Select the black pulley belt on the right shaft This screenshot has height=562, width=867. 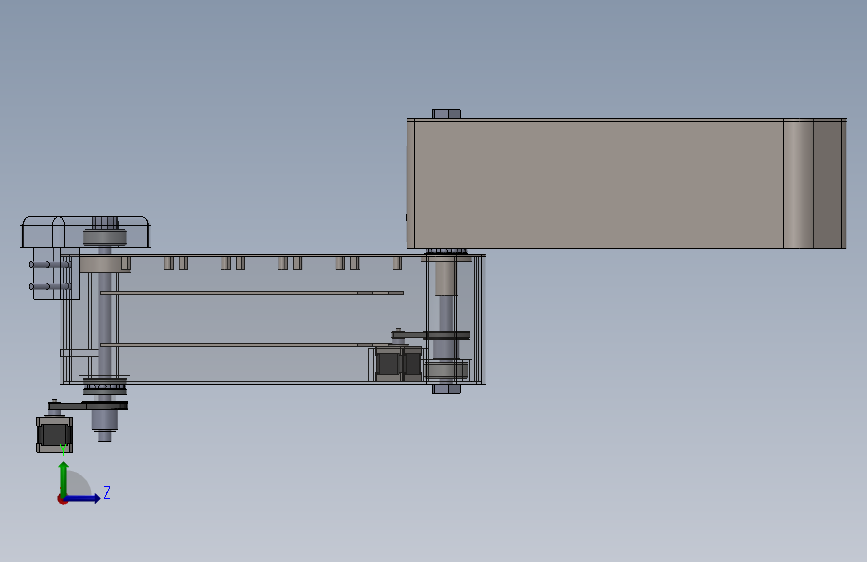431,335
